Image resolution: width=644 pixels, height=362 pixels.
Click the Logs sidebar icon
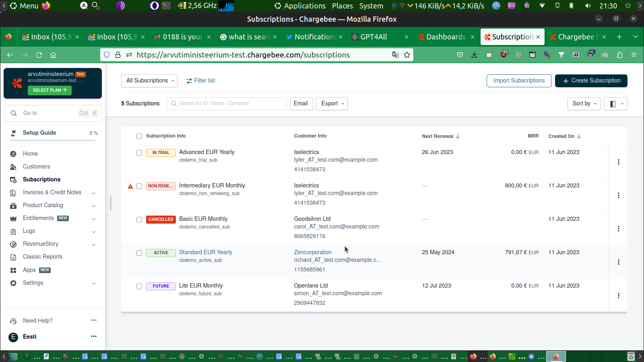pyautogui.click(x=13, y=231)
